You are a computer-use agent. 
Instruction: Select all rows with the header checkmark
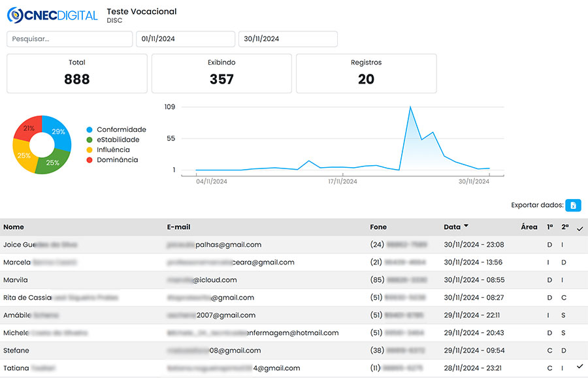coord(579,228)
